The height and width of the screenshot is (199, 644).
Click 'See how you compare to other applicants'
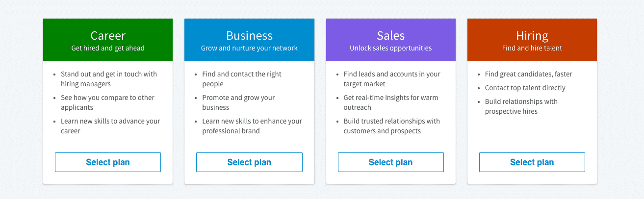[x=107, y=102]
